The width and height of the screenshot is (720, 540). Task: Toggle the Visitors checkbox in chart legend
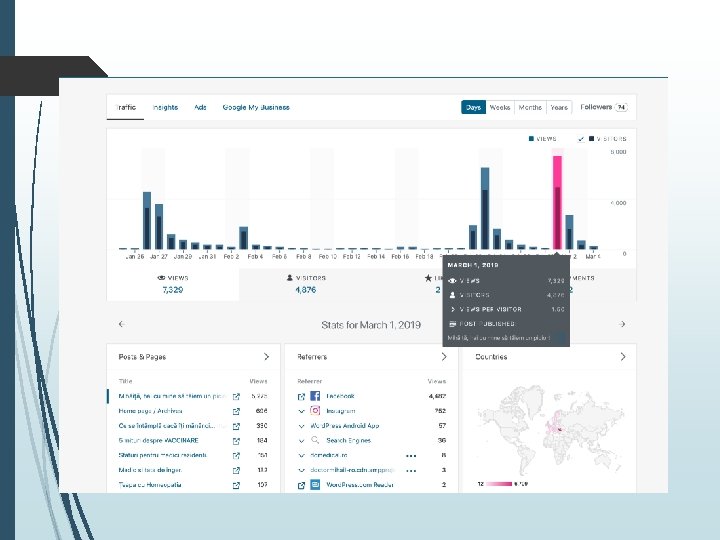[x=581, y=139]
